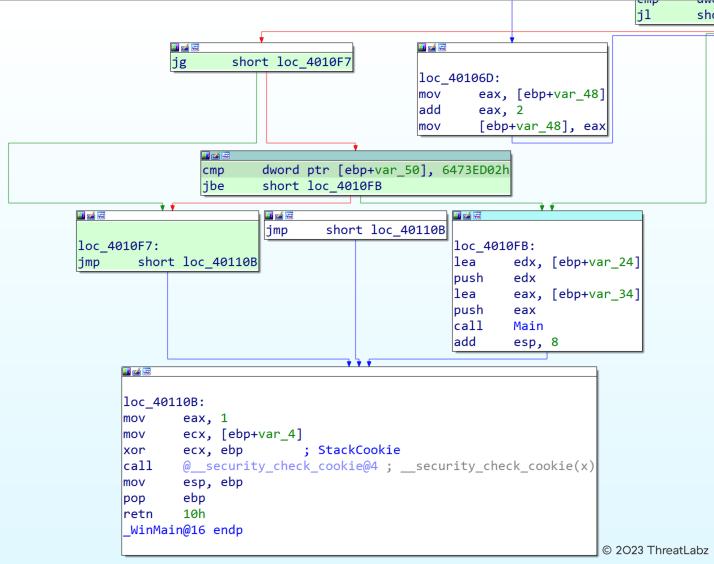This screenshot has height=564, width=714.
Task: Click the constant 6473ED02h in the cmp instruction
Action: [x=476, y=171]
